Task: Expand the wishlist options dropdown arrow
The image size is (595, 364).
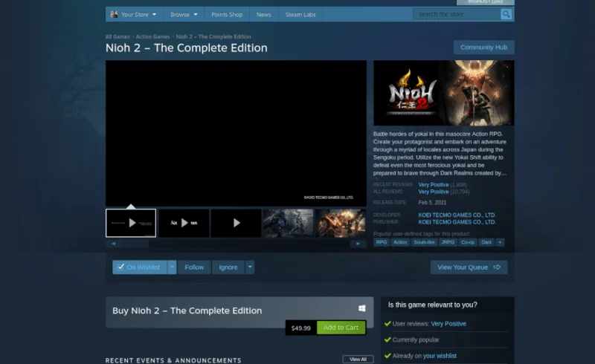Action: pyautogui.click(x=172, y=267)
